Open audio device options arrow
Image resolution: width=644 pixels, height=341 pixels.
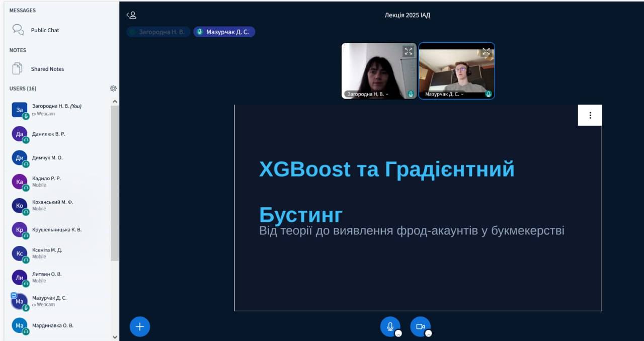click(x=398, y=333)
